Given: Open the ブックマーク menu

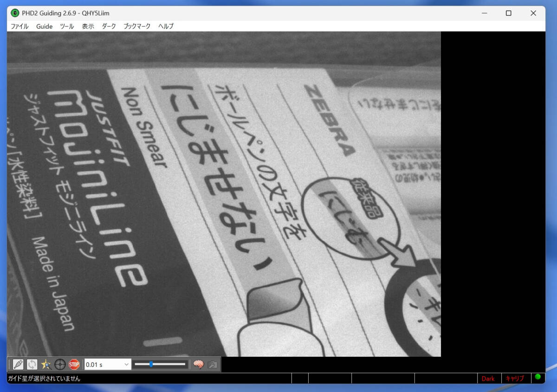Looking at the screenshot, I should (x=137, y=26).
